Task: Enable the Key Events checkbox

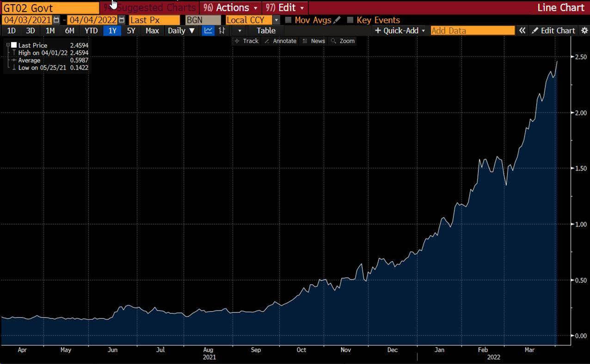Action: [350, 20]
